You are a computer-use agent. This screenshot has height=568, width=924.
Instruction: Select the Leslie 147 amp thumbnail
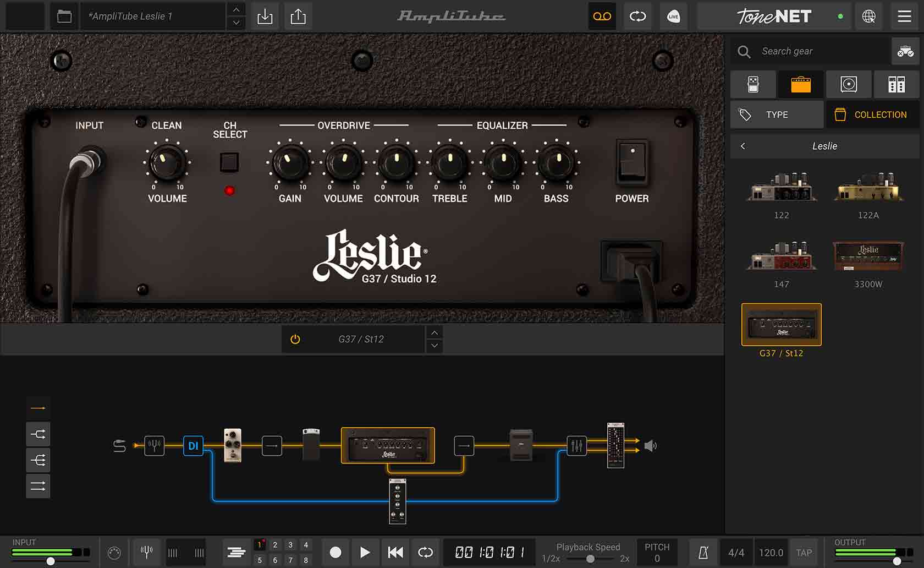click(x=782, y=256)
